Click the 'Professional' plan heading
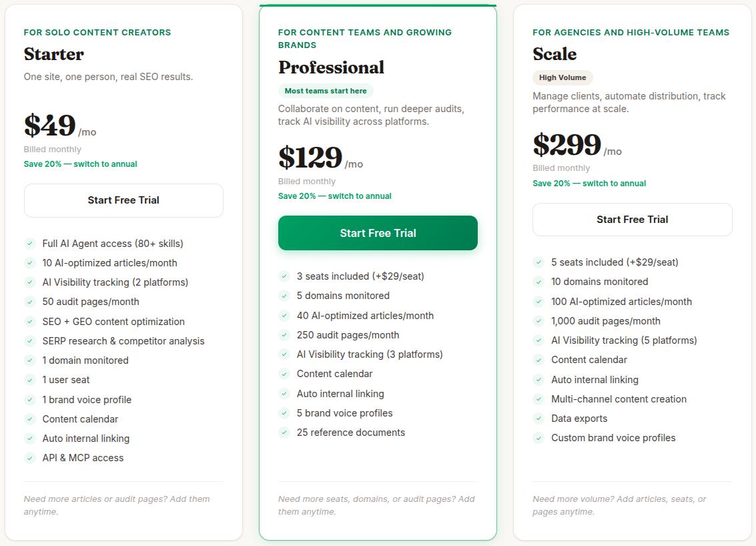Screen dimensions: 756x546 pos(331,67)
